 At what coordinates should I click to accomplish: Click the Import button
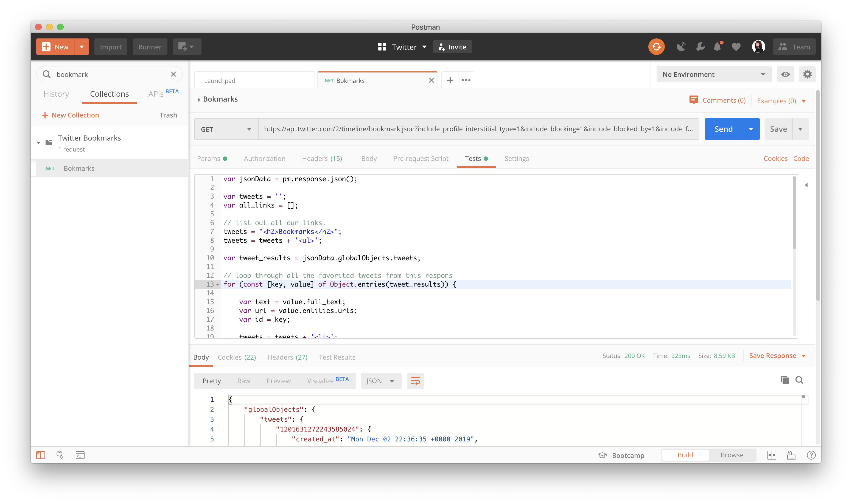[x=111, y=47]
